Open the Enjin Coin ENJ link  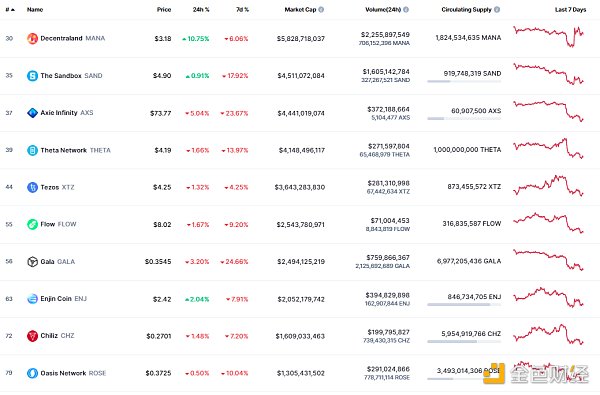(x=64, y=299)
